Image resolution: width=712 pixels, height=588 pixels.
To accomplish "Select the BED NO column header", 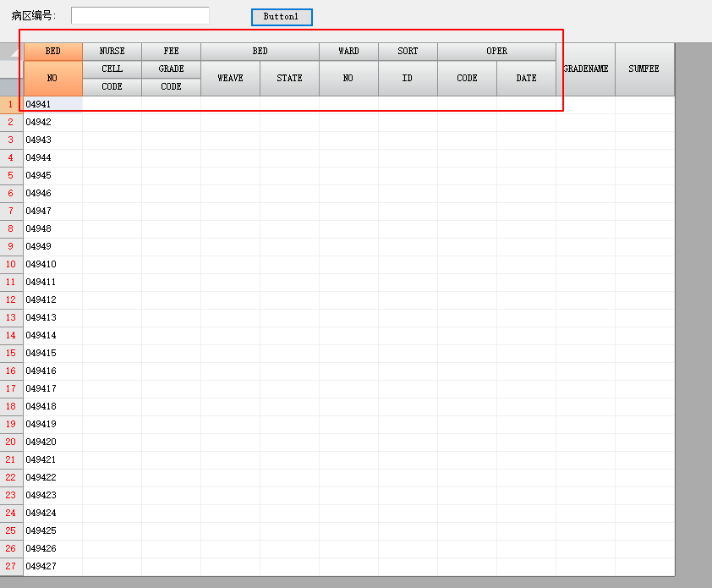I will point(52,69).
